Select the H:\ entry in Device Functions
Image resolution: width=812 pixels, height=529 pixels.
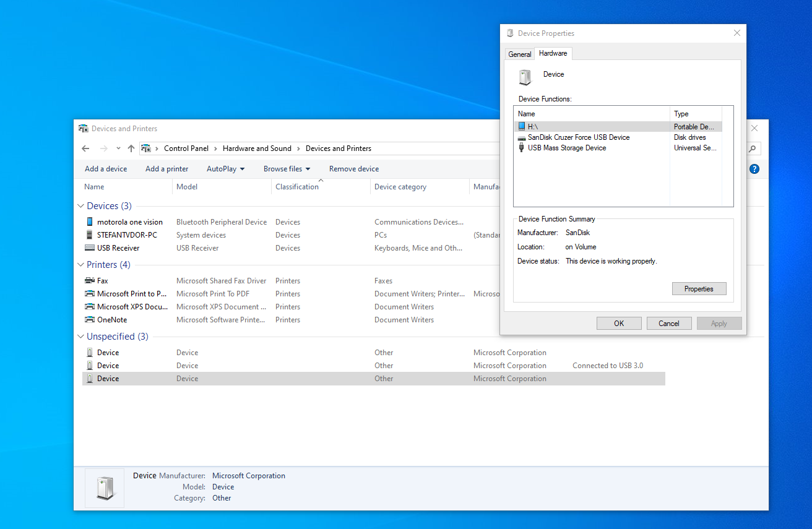[618, 126]
